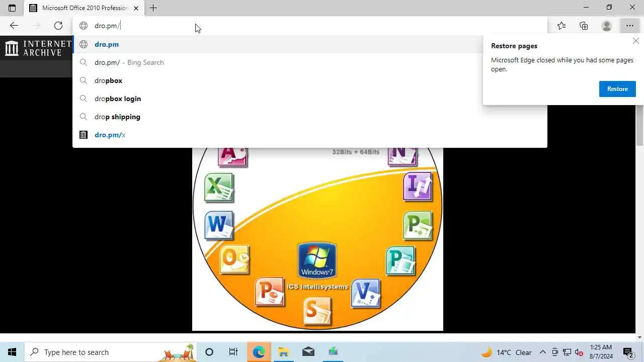The height and width of the screenshot is (362, 644).
Task: Close the Microsoft Office 2010 tab
Action: tap(136, 8)
